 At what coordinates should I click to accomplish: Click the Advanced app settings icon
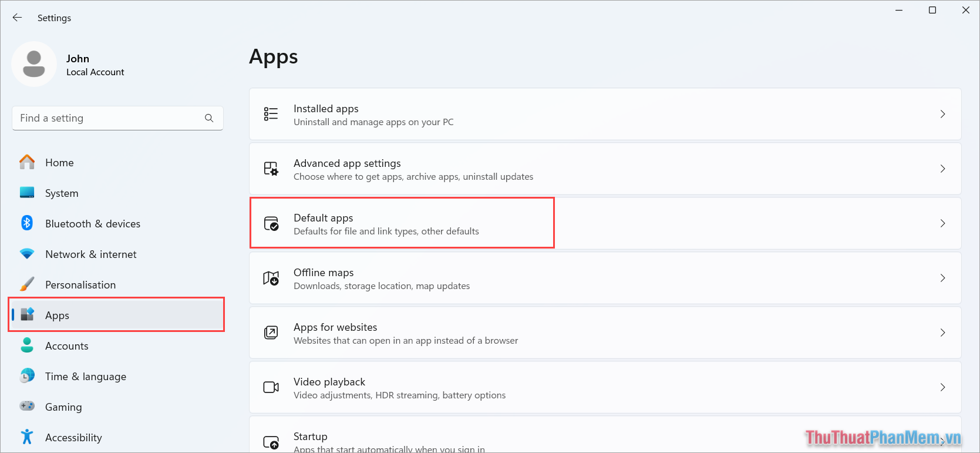coord(271,169)
